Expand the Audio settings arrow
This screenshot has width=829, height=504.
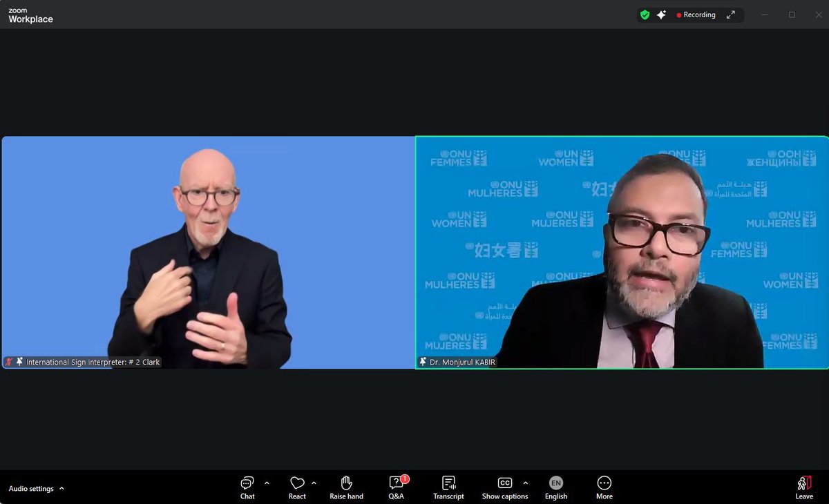coord(61,489)
